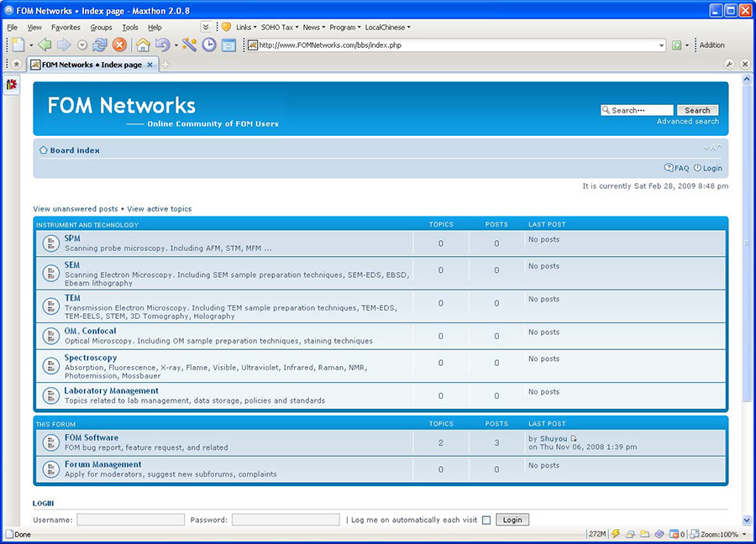
Task: Click the sidebar icon on the left edge
Action: [12, 85]
